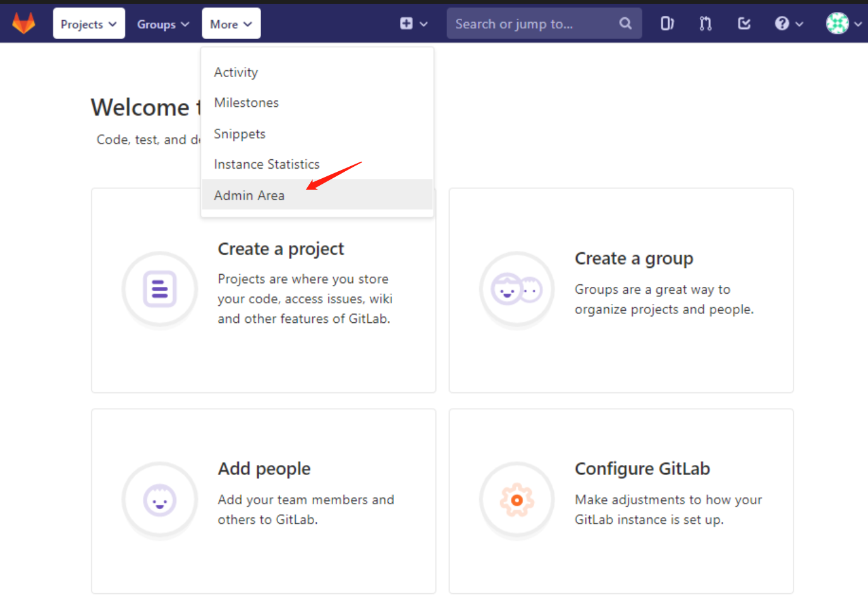Open the plus create-new dropdown
The width and height of the screenshot is (868, 609).
point(414,24)
